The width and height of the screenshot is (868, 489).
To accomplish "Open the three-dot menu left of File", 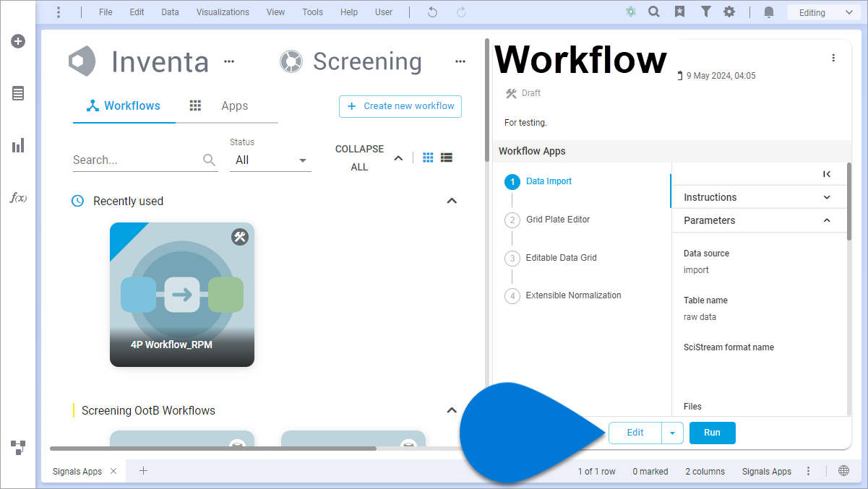I will (59, 12).
